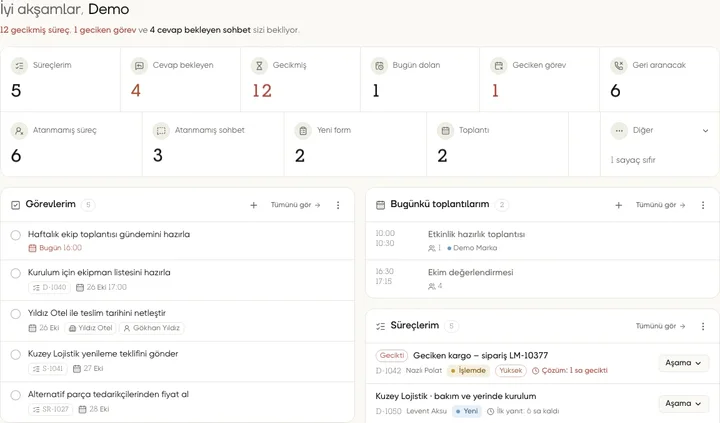
Task: Click the SR-1027 tag
Action: tap(51, 409)
